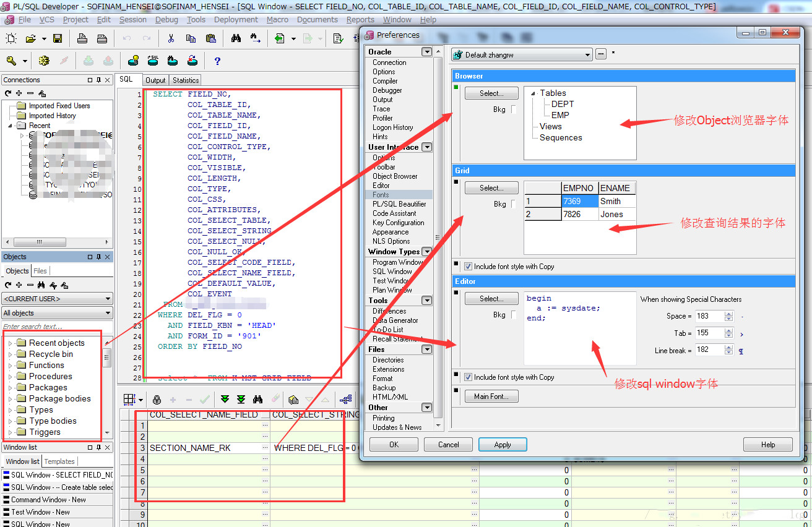Increase the Space character code stepper

(x=728, y=314)
